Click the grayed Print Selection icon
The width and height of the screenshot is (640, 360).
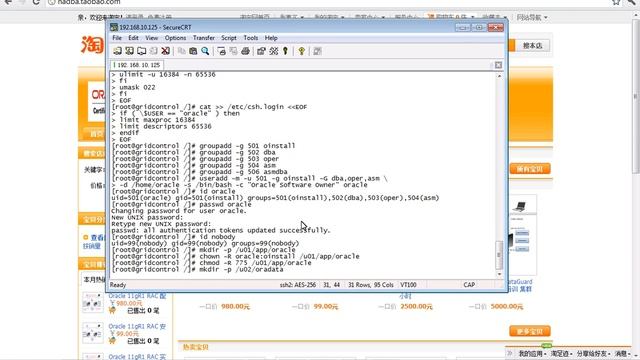(233, 51)
